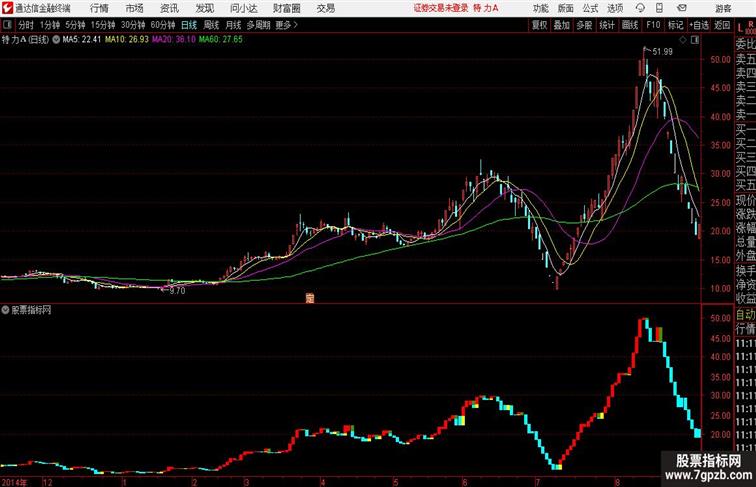Screen dimensions: 756x487
Task: Click month 12 marker on the time axis
Action: (x=47, y=482)
